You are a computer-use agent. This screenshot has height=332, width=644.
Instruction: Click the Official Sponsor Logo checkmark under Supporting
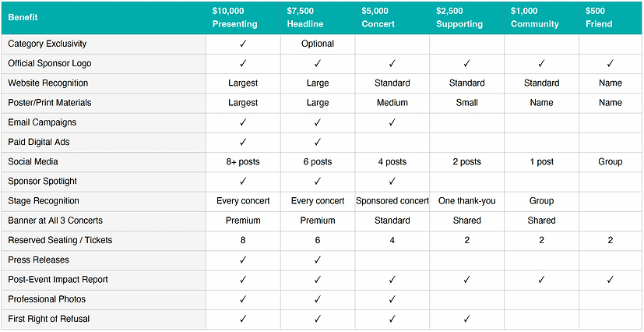pyautogui.click(x=466, y=63)
